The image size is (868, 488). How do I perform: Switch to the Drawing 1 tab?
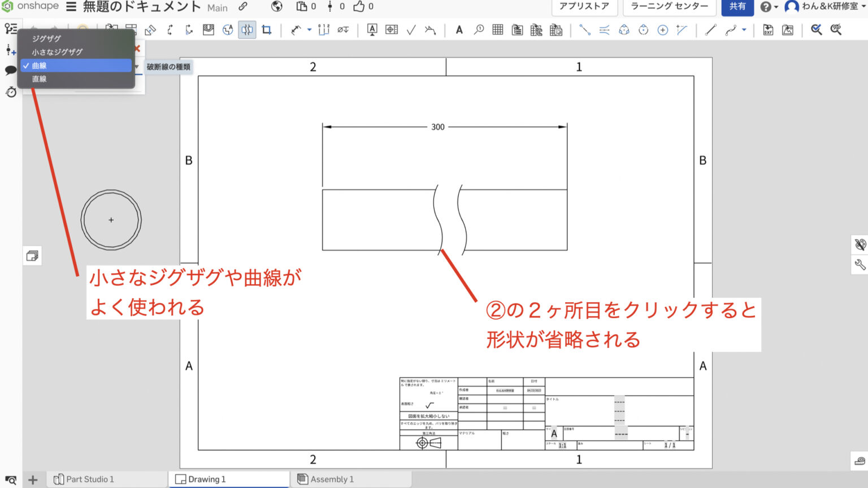[x=228, y=479]
